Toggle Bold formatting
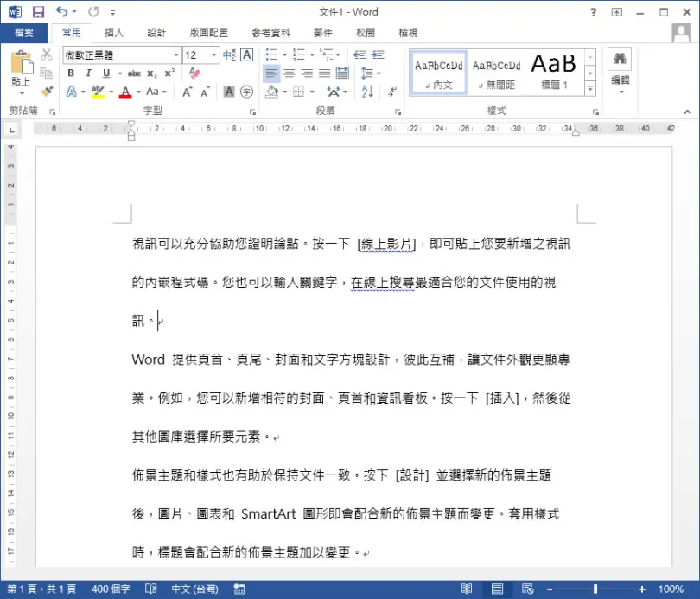This screenshot has width=700, height=599. coord(71,73)
